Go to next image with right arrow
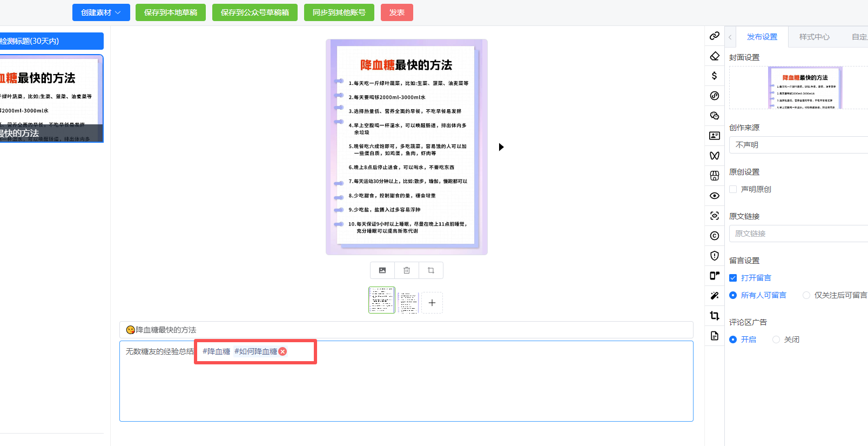This screenshot has width=868, height=446. click(x=501, y=147)
